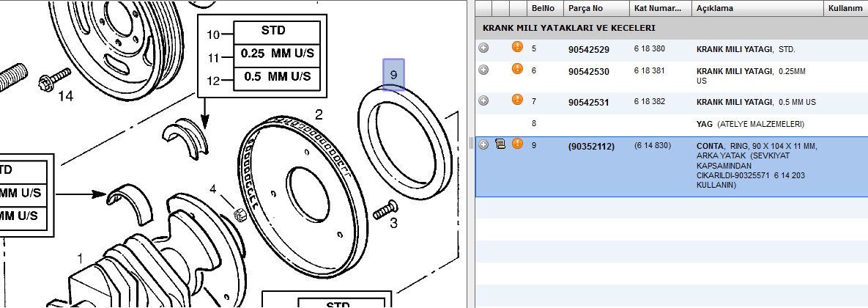Click catalog number 6 18 382
Image resolution: width=868 pixels, height=308 pixels.
[x=649, y=101]
